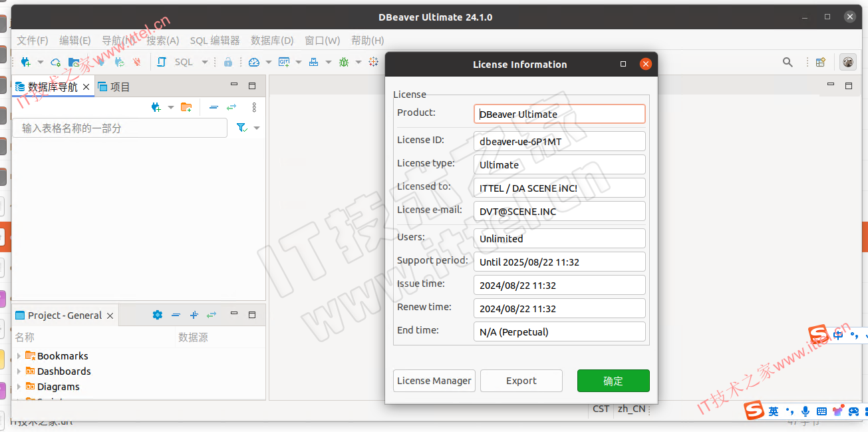
Task: Click the Export button
Action: coord(521,381)
